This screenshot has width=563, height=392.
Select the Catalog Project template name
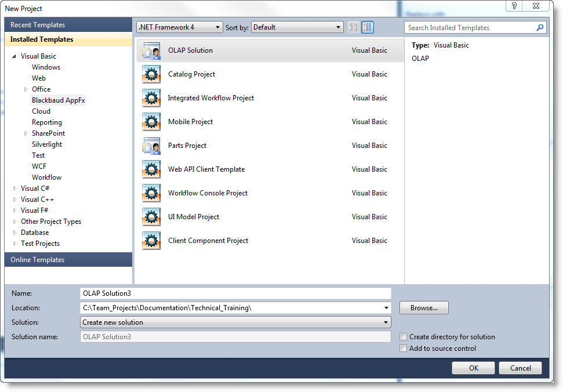coord(192,74)
